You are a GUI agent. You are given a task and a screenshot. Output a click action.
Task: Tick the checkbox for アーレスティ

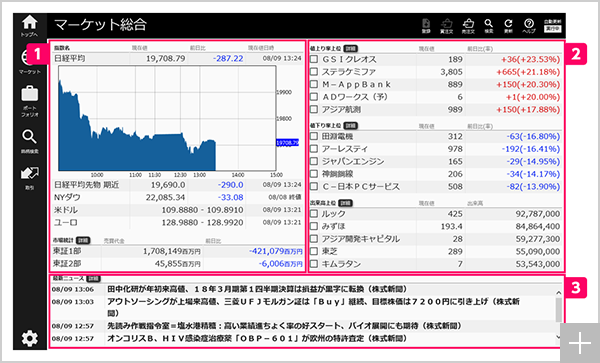tap(314, 149)
